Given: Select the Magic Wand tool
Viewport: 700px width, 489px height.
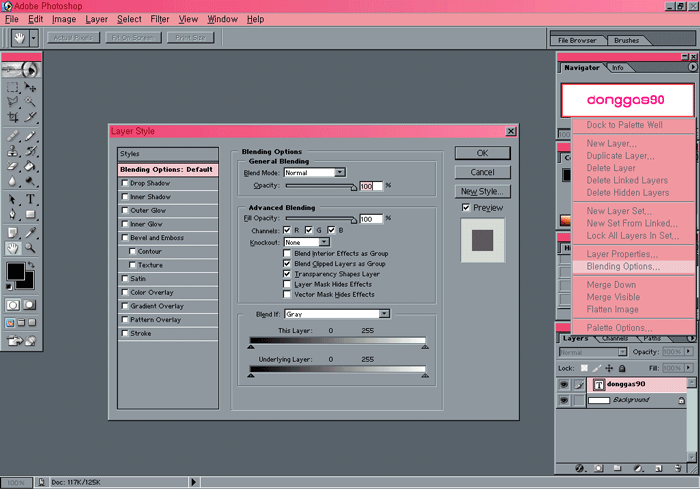Looking at the screenshot, I should coord(30,102).
